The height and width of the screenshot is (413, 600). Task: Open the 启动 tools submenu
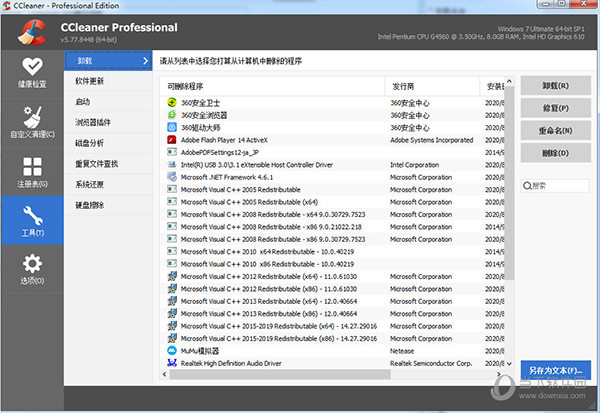pos(83,102)
